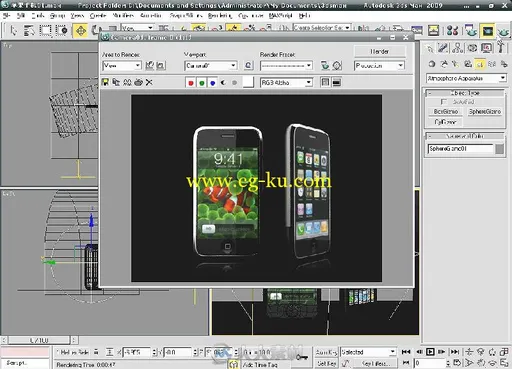The image size is (512, 369).
Task: Clone the rendered frame window
Action: (127, 82)
